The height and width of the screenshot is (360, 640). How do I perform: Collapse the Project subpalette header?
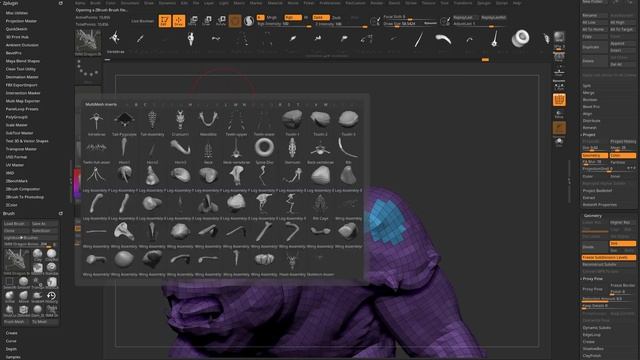pyautogui.click(x=589, y=134)
